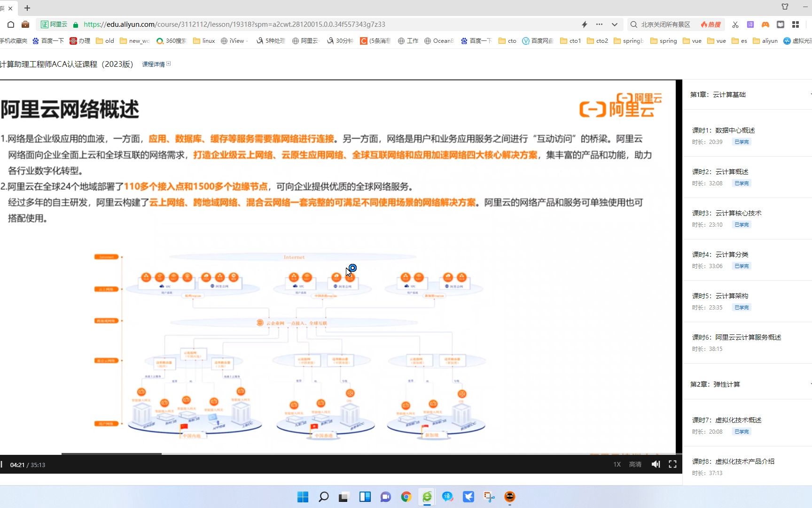Click the search box magnifier icon
812x508 pixels.
click(x=634, y=24)
